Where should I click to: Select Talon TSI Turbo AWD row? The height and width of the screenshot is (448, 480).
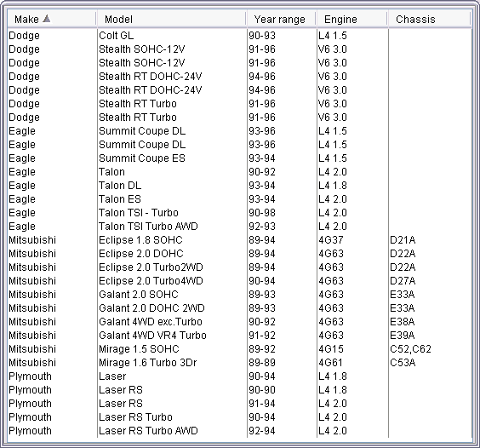[240, 227]
